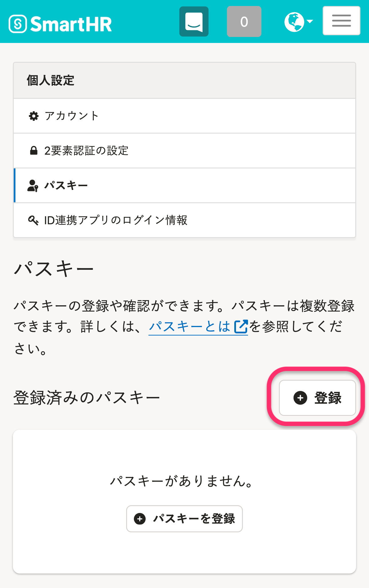Open the パスキーとは help link
Screen dimensions: 369x588
[190, 327]
